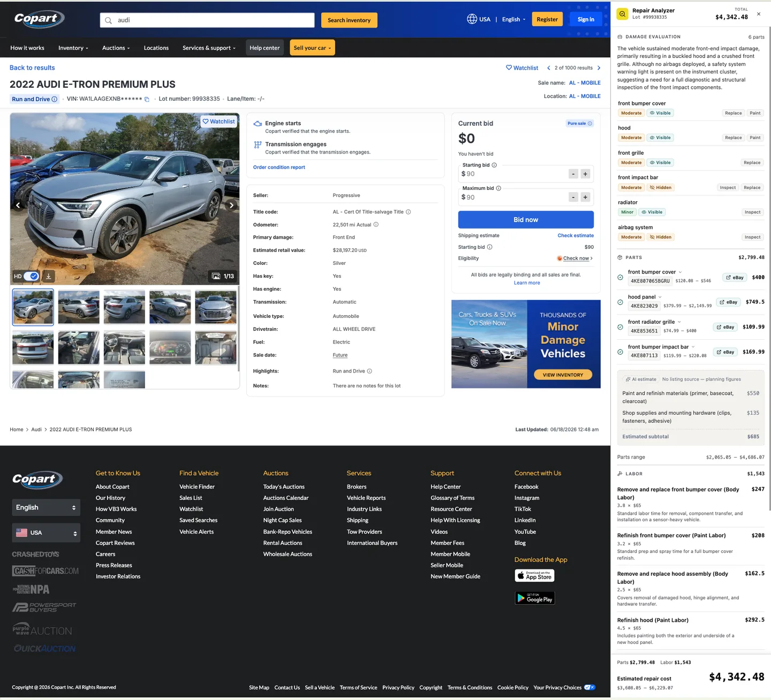Viewport: 771px width, 700px height.
Task: Increase the Starting bid with plus stepper
Action: pyautogui.click(x=585, y=174)
